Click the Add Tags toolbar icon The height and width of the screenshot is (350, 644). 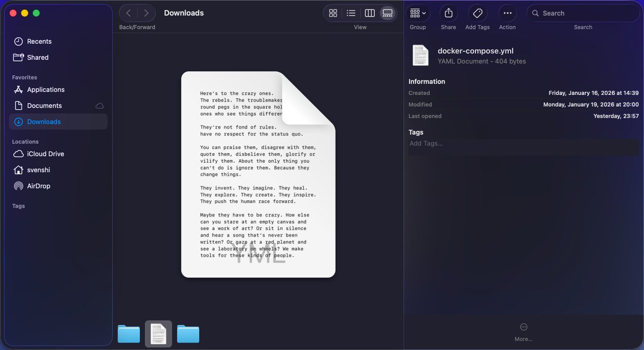(478, 13)
